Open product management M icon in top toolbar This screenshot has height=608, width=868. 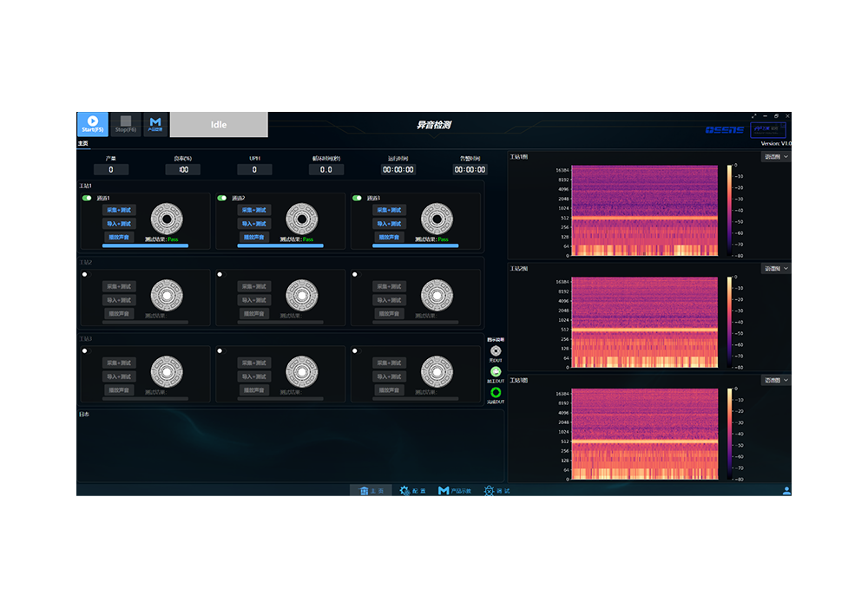155,122
